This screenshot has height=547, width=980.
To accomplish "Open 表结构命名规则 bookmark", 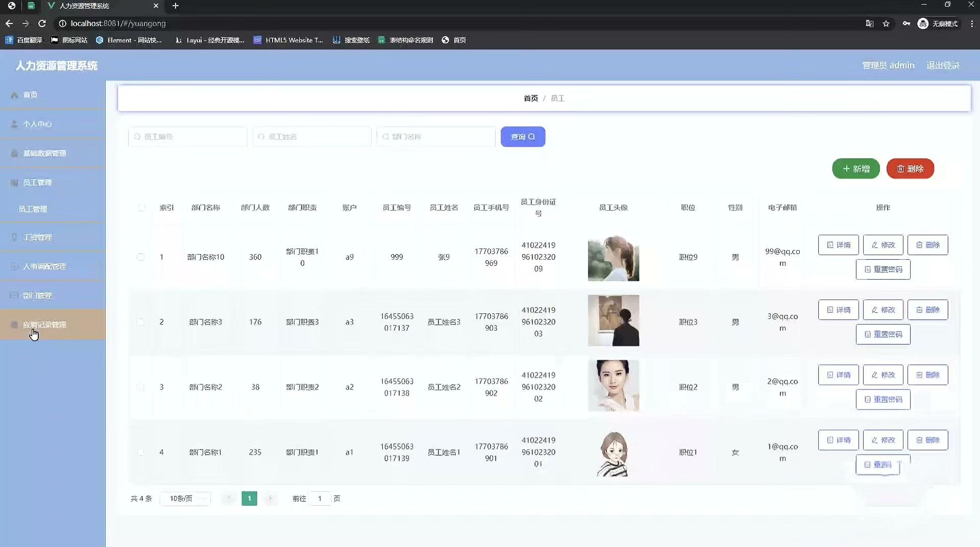I will tap(406, 40).
